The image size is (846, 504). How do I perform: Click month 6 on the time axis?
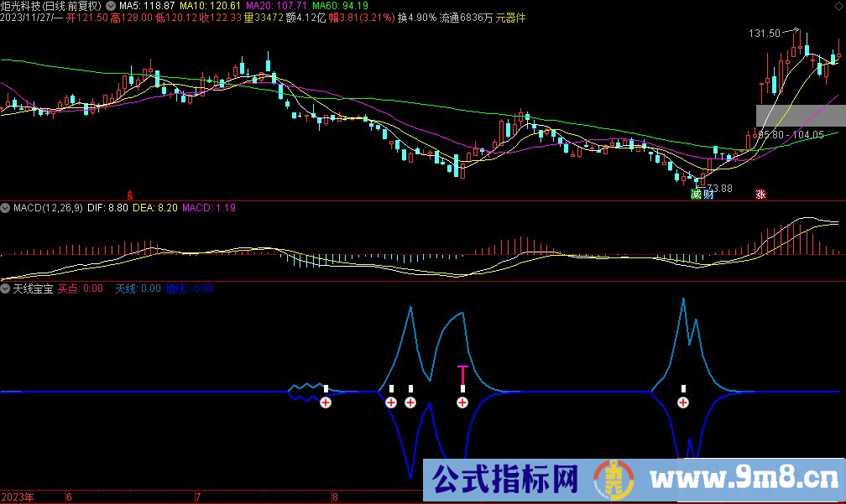coord(69,497)
